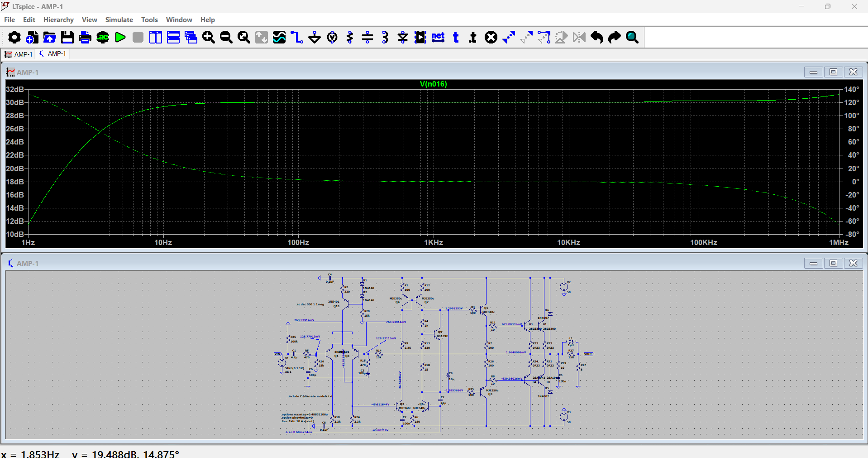Image resolution: width=868 pixels, height=458 pixels.
Task: Click the 10KHz frequency axis label
Action: pos(568,242)
